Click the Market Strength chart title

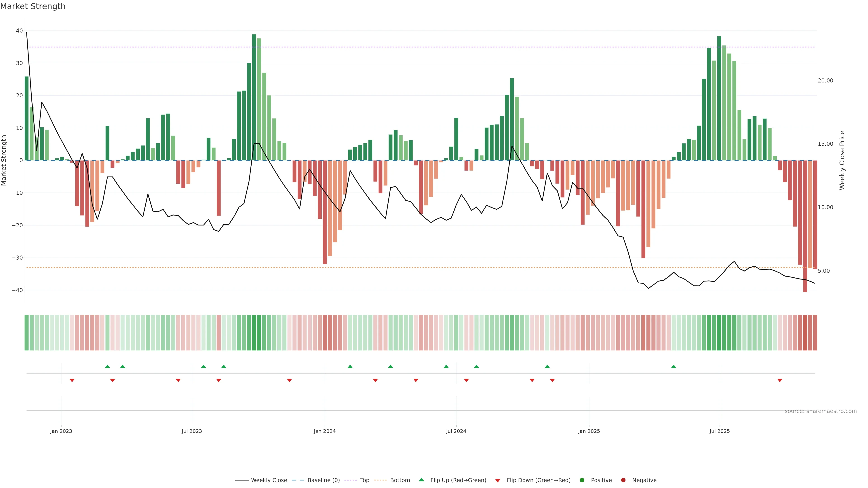(33, 6)
